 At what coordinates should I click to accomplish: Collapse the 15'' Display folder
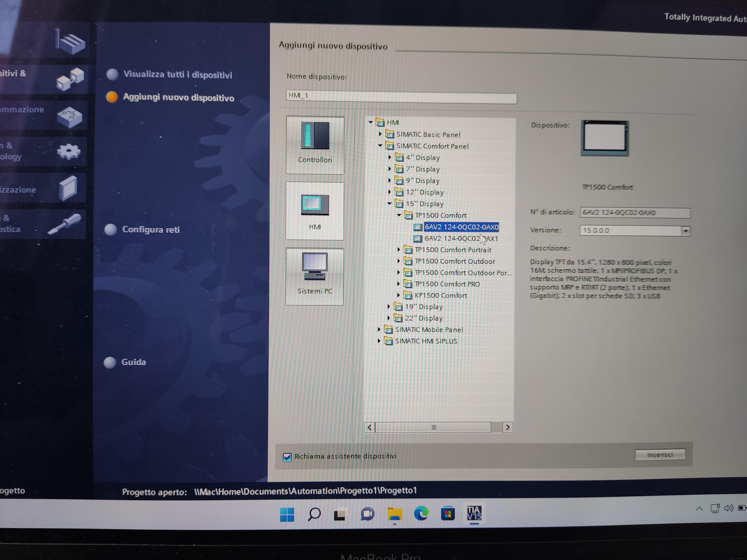(x=390, y=203)
